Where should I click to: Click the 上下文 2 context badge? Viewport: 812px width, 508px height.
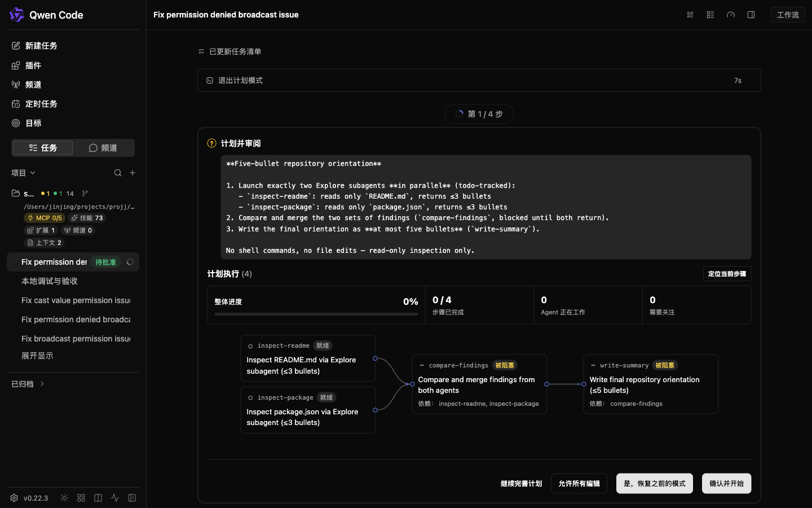point(44,243)
